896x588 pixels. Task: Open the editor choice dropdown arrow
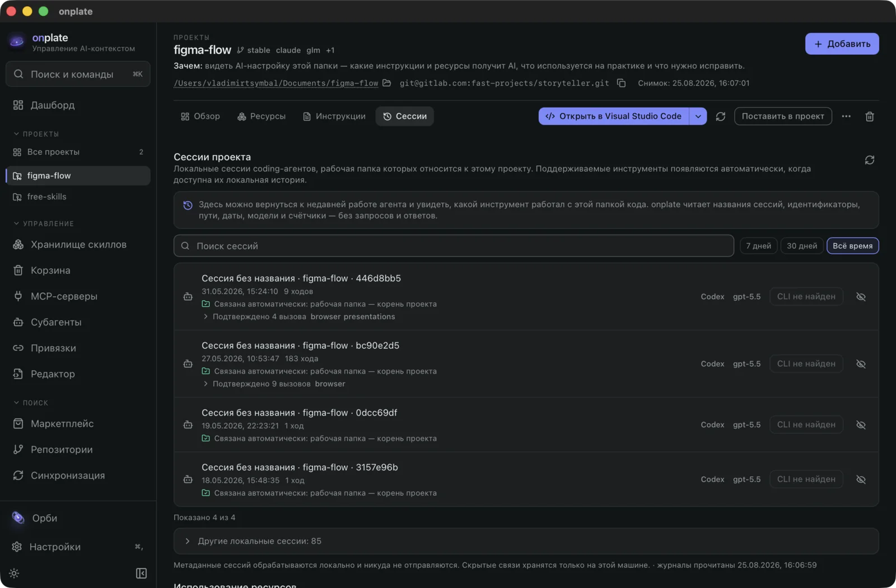coord(698,116)
